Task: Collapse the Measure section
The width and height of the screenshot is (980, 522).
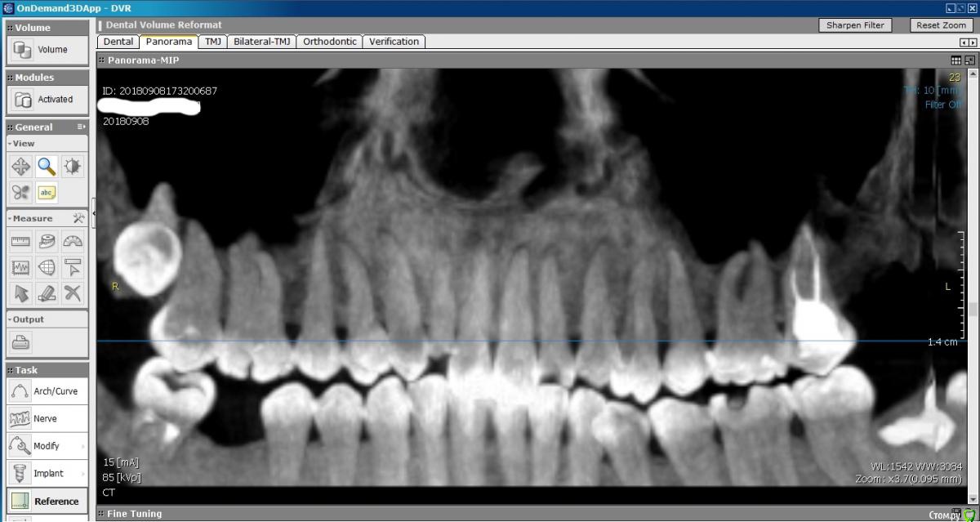Action: click(x=10, y=219)
